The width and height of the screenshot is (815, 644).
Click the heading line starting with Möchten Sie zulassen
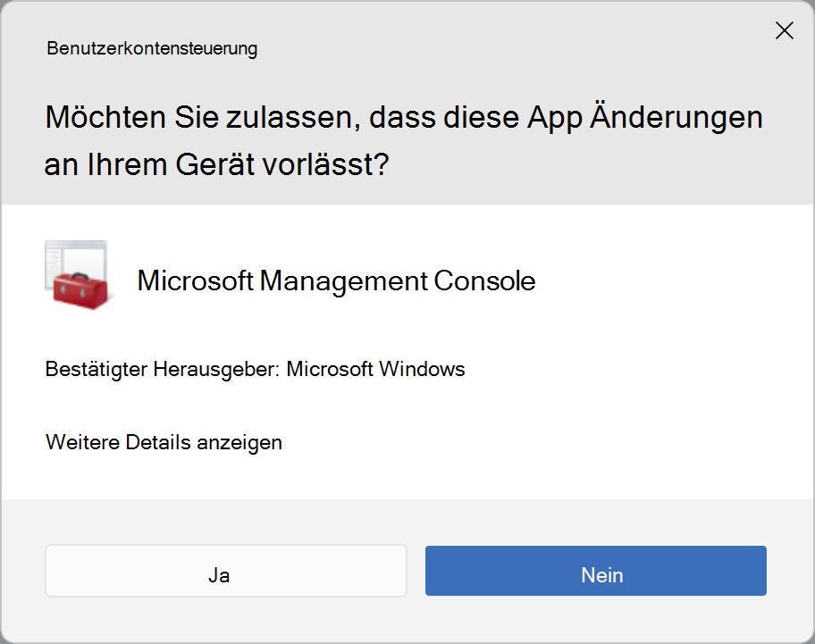404,118
